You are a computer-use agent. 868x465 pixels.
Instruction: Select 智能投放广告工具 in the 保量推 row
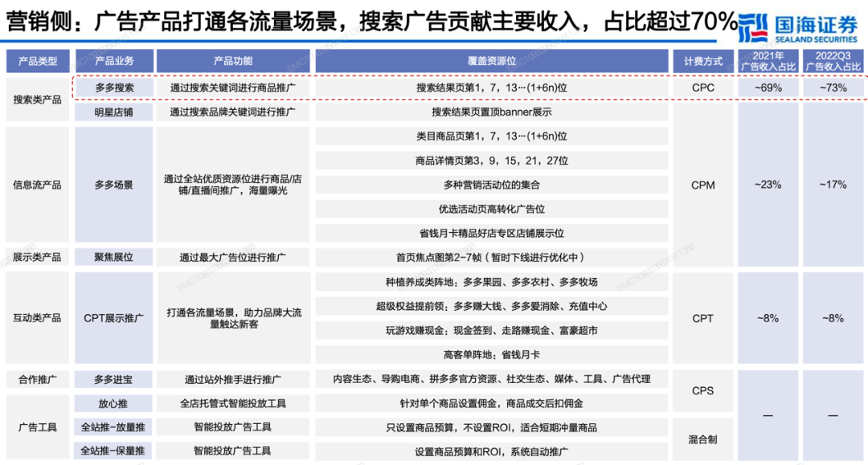point(233,451)
